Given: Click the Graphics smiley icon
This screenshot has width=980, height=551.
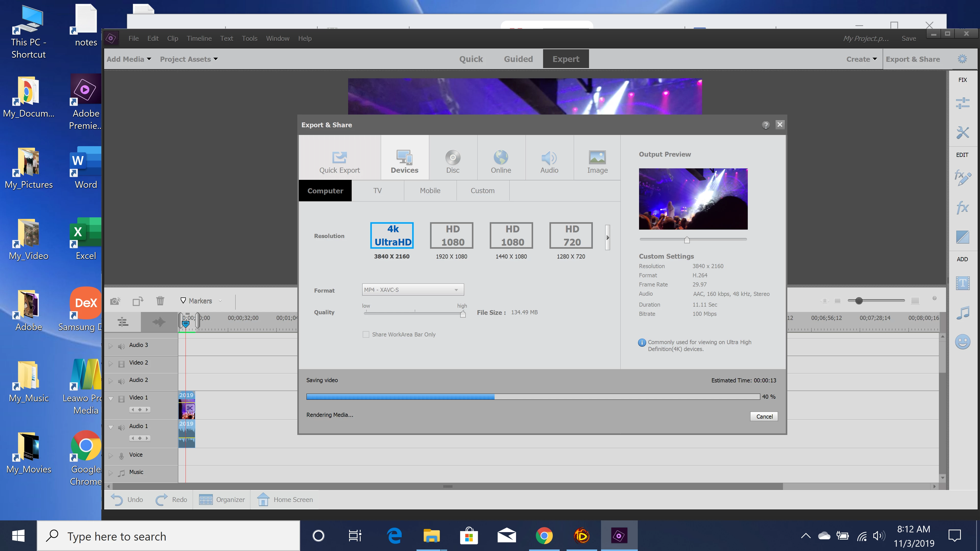Looking at the screenshot, I should 962,342.
